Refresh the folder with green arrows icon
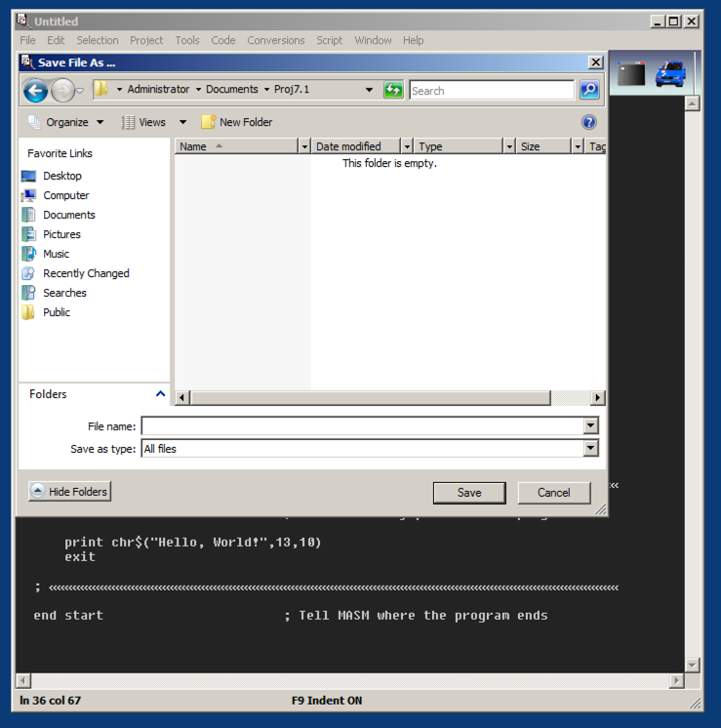 pos(393,89)
